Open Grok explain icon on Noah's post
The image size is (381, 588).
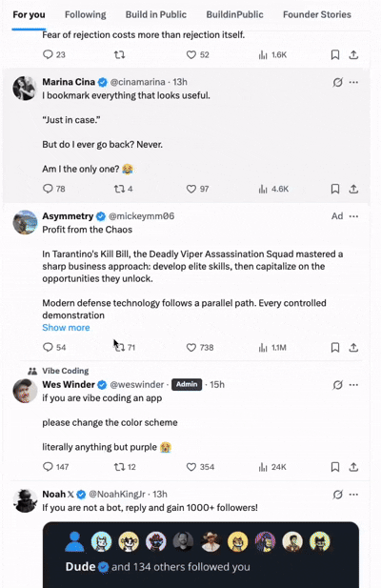click(x=337, y=495)
